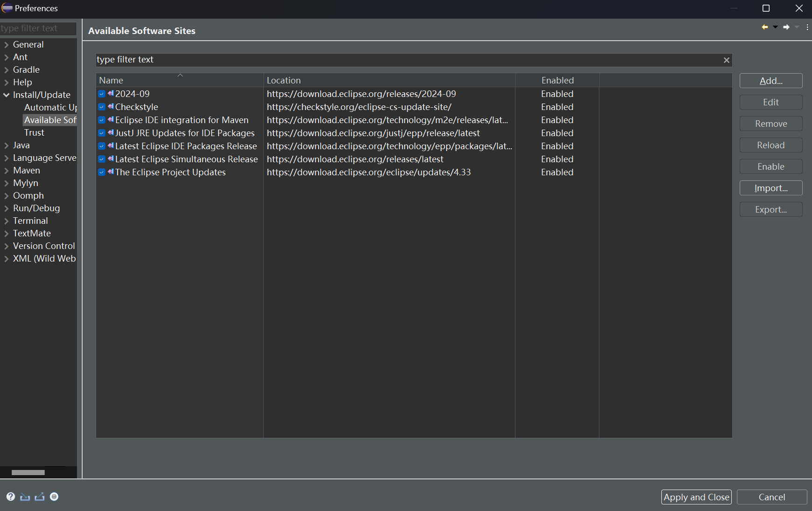Collapse the Install/Update tree node
The image size is (812, 511).
click(7, 95)
